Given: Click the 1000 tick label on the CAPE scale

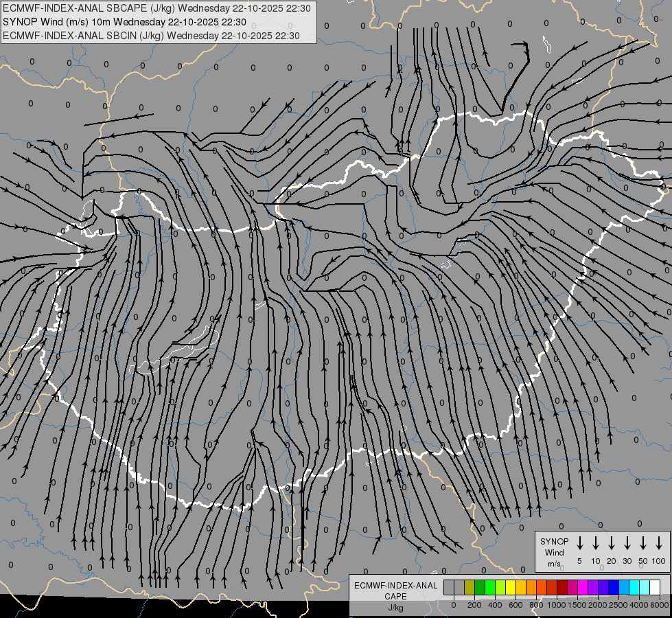Looking at the screenshot, I should point(557,605).
